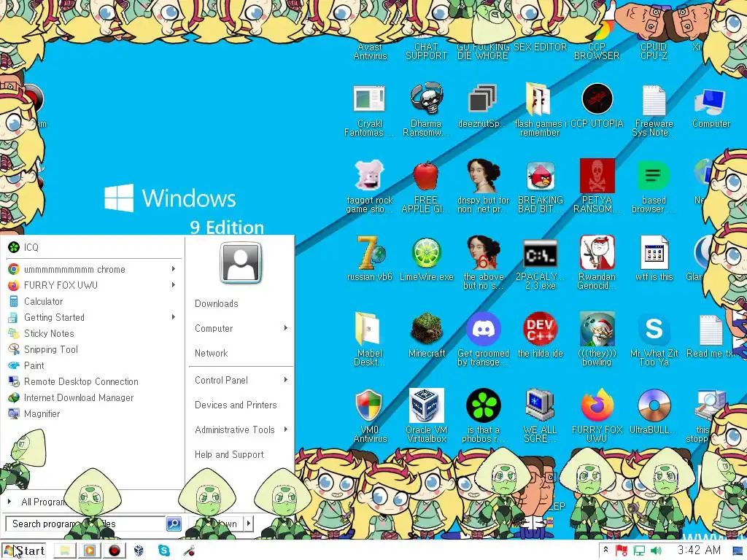The image size is (747, 560).
Task: Expand the Control Panel submenu arrow
Action: 286,380
